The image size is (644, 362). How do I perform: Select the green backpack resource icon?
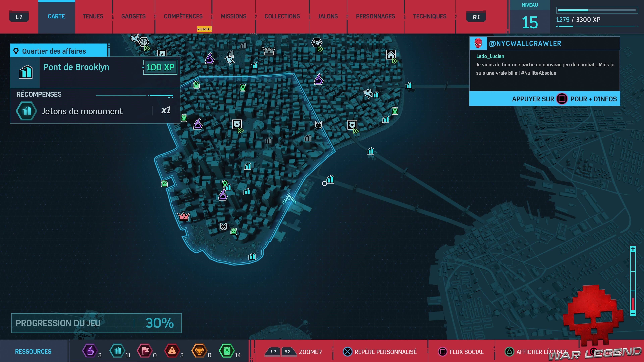tap(227, 351)
